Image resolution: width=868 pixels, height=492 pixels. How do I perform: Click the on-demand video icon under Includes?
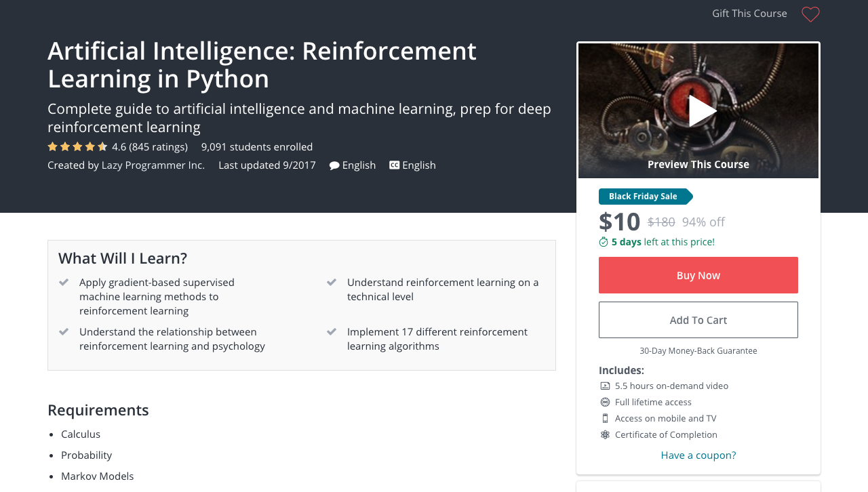click(604, 385)
